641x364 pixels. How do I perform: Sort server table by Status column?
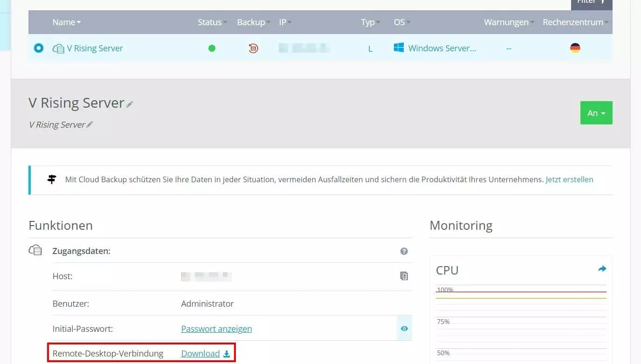tap(212, 22)
